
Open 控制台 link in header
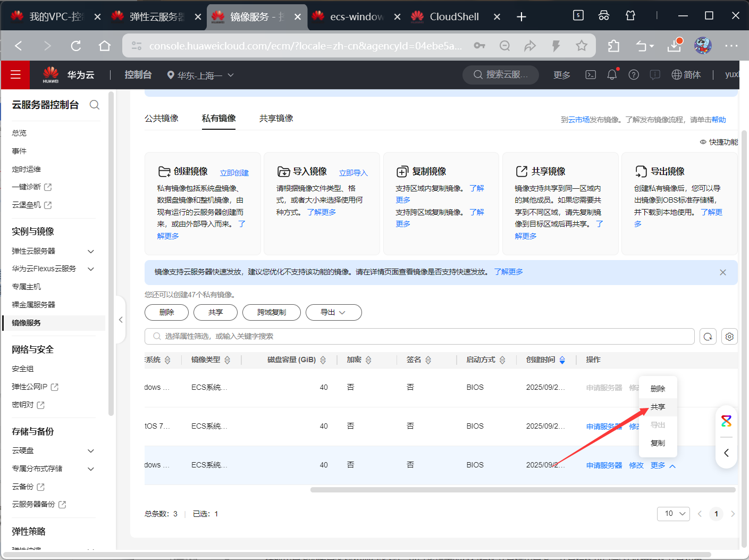click(x=138, y=75)
